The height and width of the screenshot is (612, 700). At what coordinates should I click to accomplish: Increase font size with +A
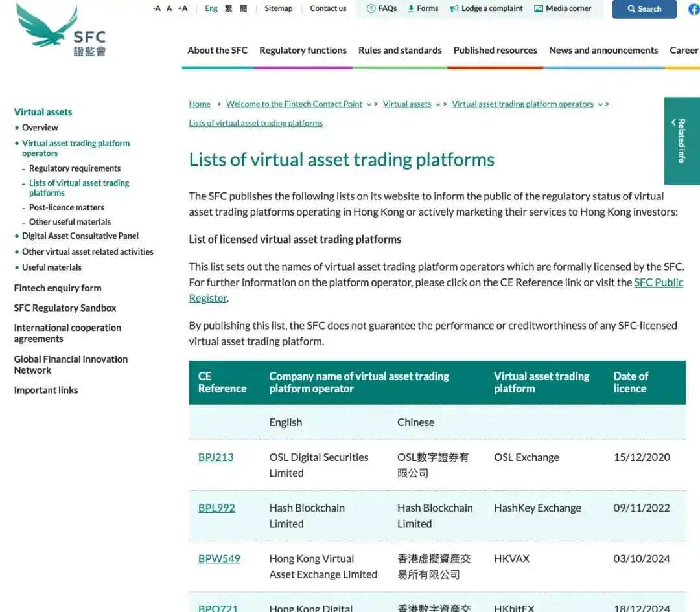coord(183,8)
